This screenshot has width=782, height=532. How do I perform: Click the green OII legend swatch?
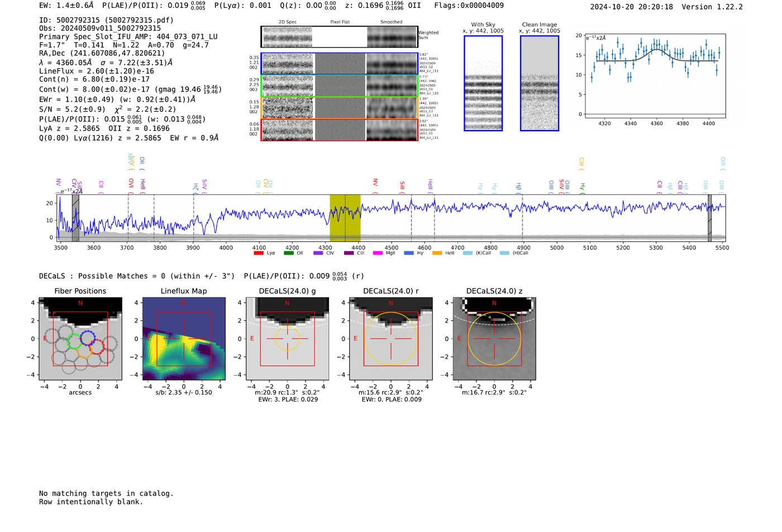click(x=288, y=253)
